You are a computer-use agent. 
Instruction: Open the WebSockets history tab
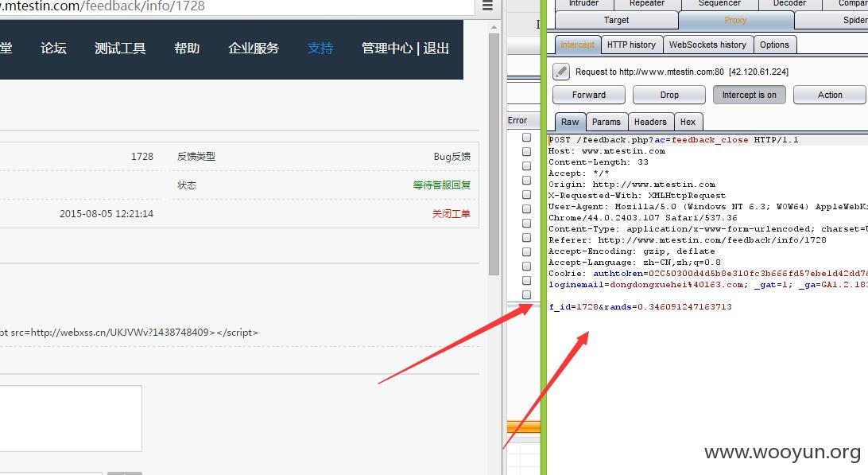tap(707, 45)
